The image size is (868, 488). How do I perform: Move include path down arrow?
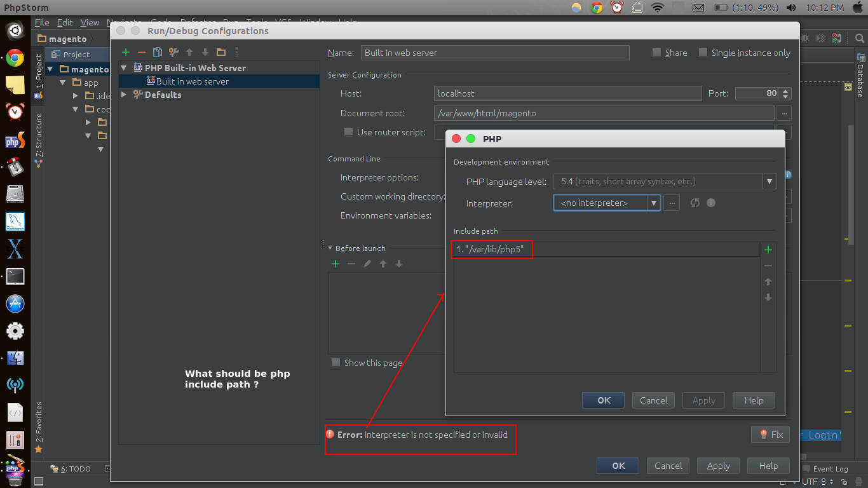pyautogui.click(x=768, y=297)
